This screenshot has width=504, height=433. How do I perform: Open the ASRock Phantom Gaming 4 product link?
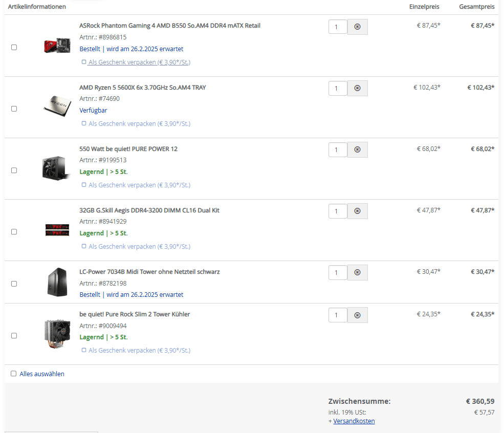170,26
